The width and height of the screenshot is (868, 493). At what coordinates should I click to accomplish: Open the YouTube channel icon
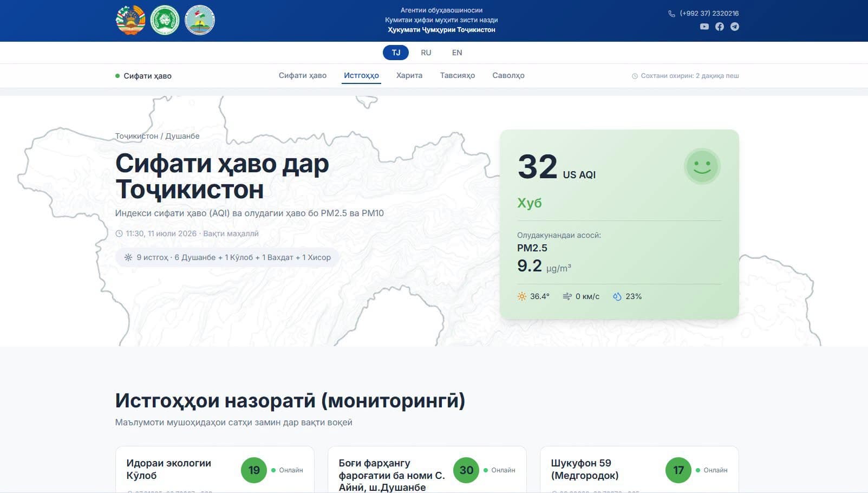click(x=704, y=27)
